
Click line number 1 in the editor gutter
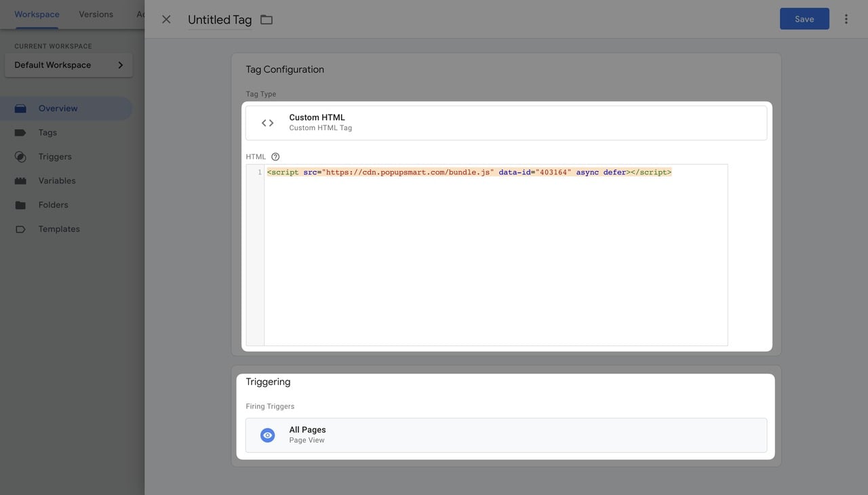(259, 172)
